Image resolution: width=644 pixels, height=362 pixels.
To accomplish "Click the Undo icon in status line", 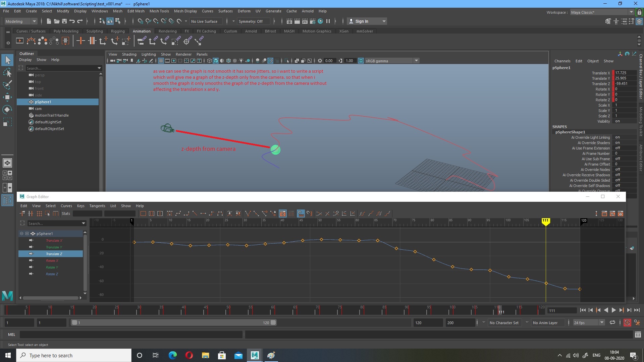I will click(x=72, y=21).
